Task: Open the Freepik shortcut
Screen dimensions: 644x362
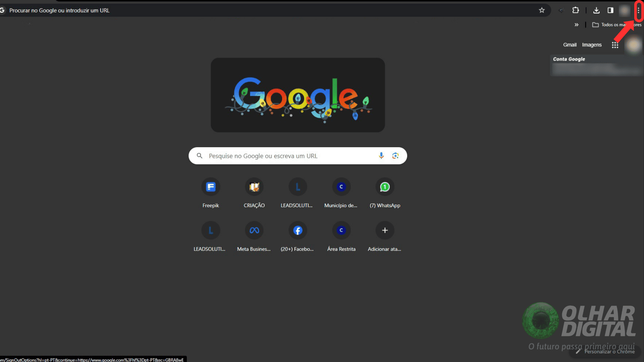Action: tap(211, 193)
